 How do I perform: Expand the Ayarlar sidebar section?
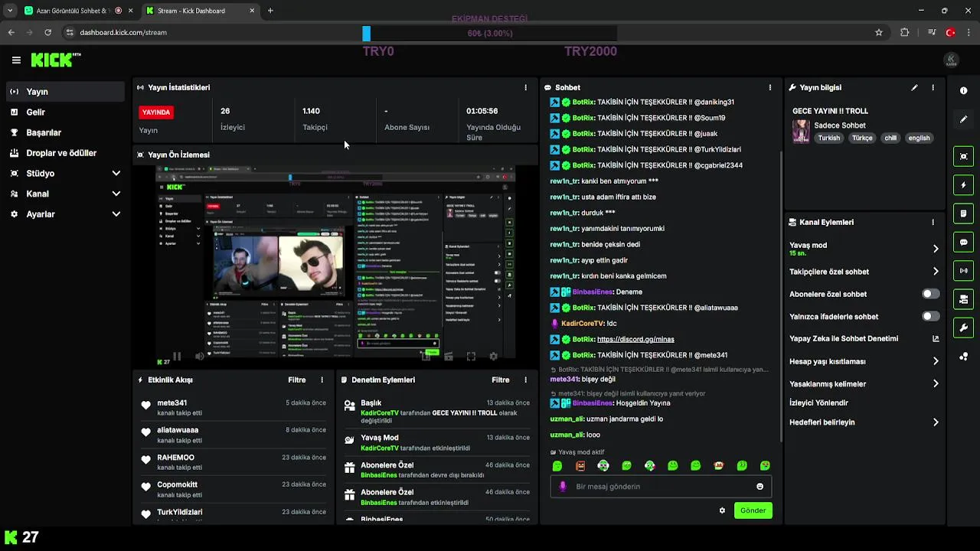pyautogui.click(x=65, y=214)
